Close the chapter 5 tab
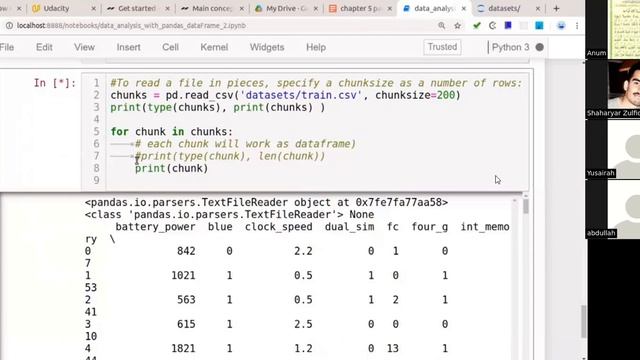Screen dimensions: 640x360 click(390, 8)
